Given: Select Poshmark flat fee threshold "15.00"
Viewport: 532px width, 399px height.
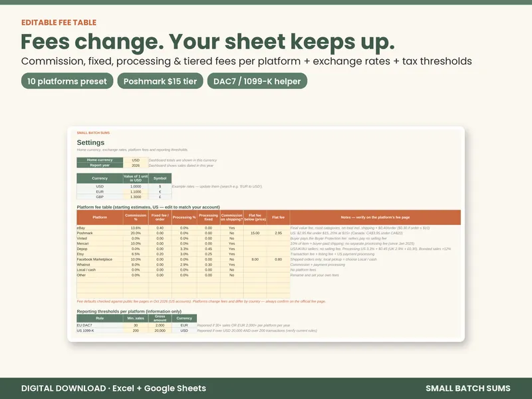Looking at the screenshot, I should pyautogui.click(x=255, y=233).
